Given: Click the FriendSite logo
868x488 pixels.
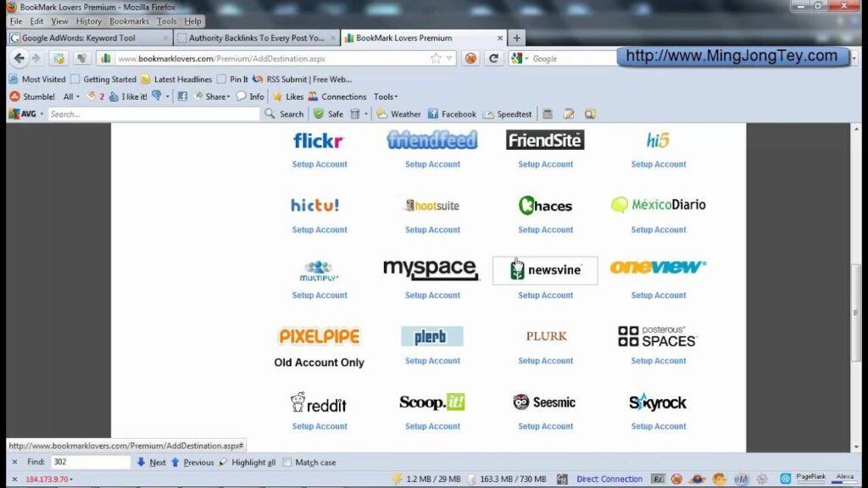Looking at the screenshot, I should pos(545,140).
